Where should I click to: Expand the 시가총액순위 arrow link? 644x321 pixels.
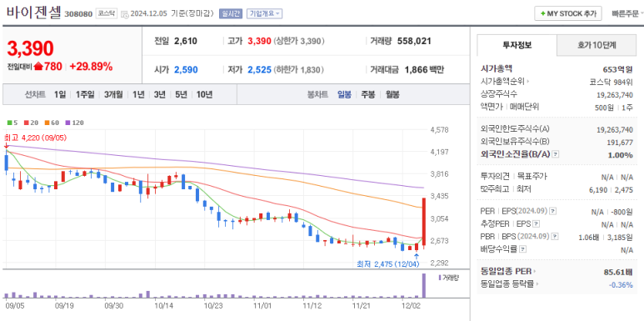tap(505, 82)
